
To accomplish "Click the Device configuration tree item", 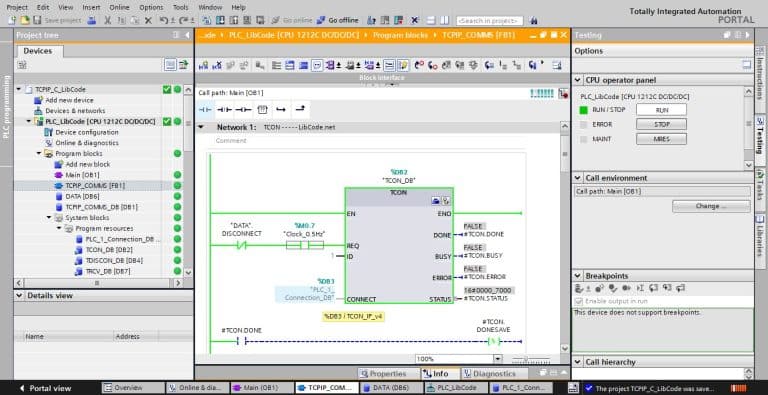I will [x=87, y=132].
